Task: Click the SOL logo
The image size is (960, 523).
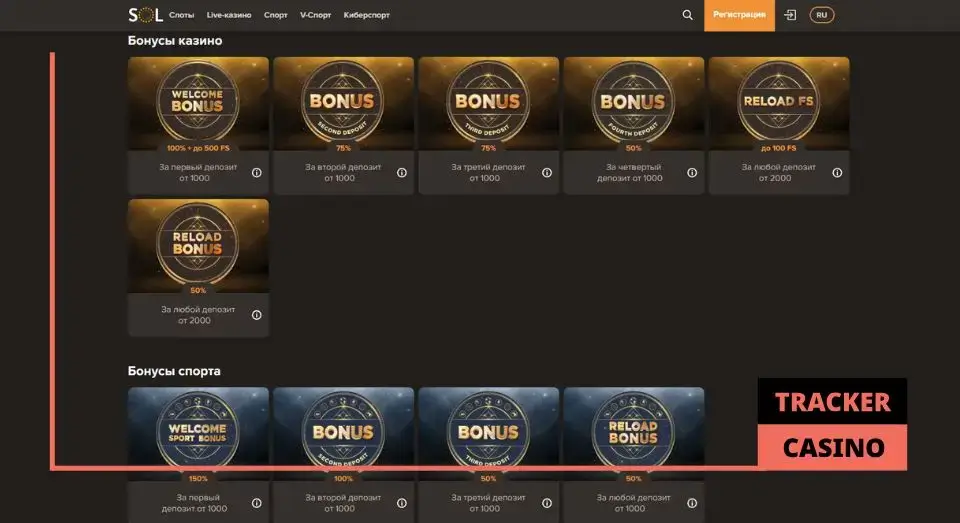Action: [145, 15]
